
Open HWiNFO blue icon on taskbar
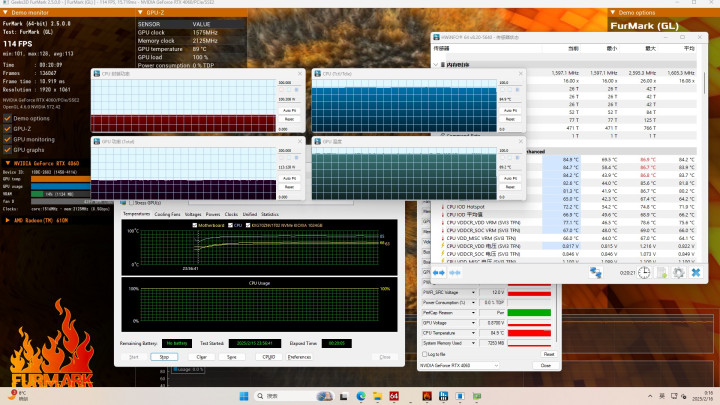click(x=443, y=396)
